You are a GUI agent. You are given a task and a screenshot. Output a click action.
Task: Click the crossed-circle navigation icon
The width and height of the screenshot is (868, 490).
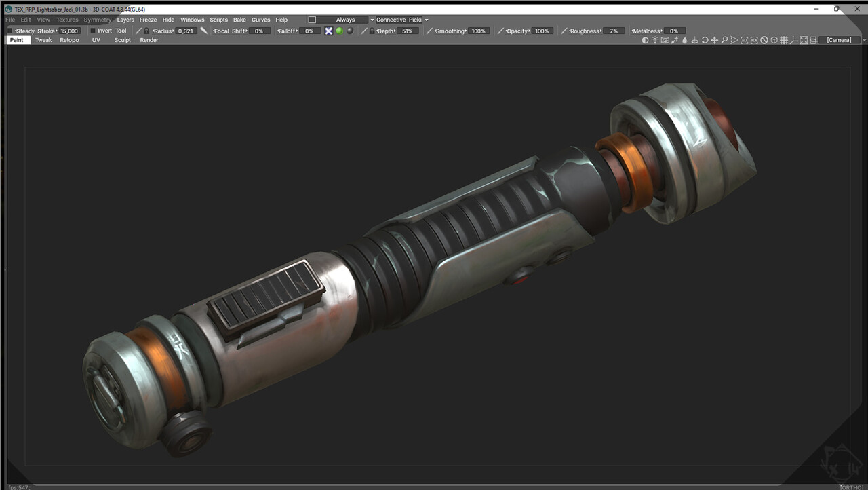[x=764, y=40]
